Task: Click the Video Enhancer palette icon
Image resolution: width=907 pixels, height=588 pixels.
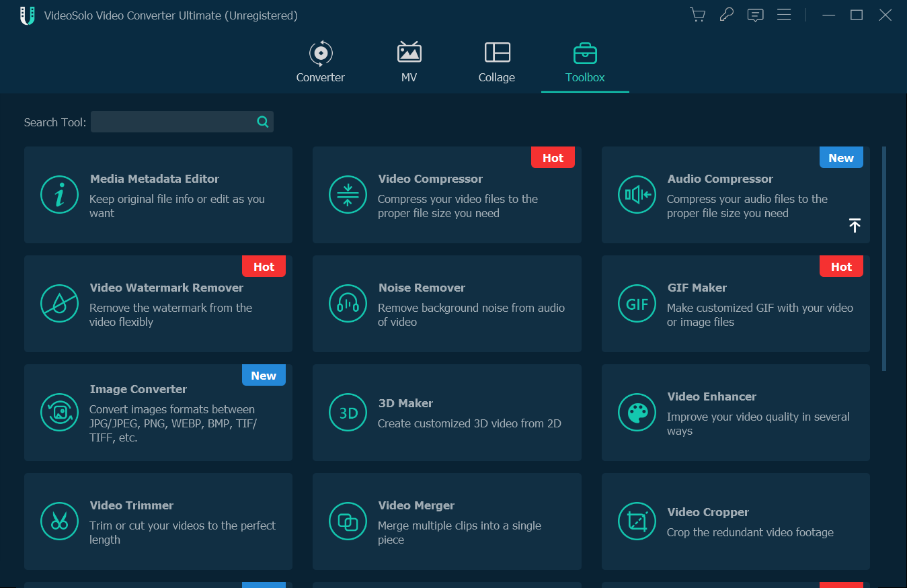Action: (x=637, y=413)
